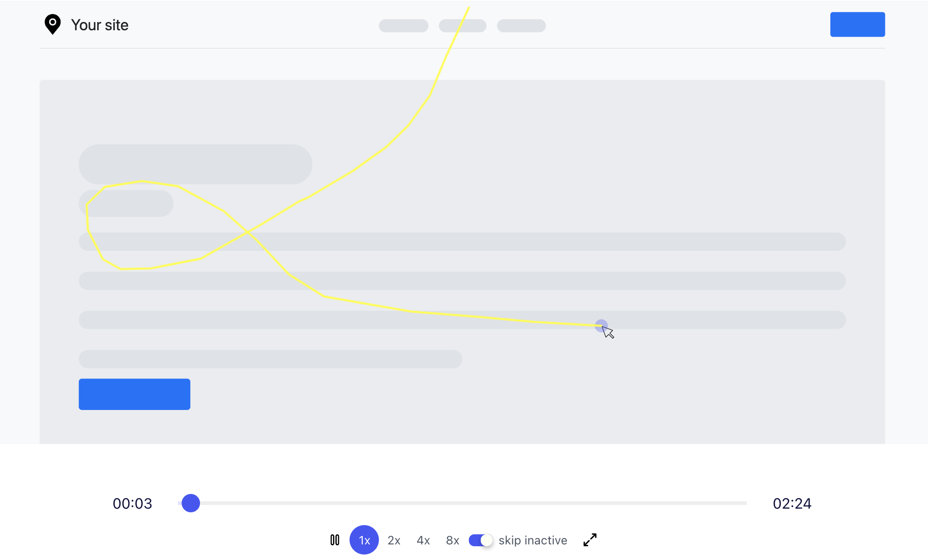
Task: Enter fullscreen with the expand arrows icon
Action: click(590, 540)
